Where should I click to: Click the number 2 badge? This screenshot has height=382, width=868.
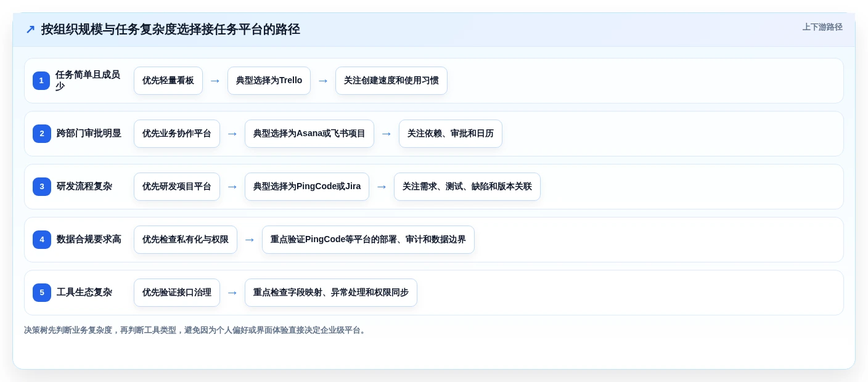pos(42,134)
